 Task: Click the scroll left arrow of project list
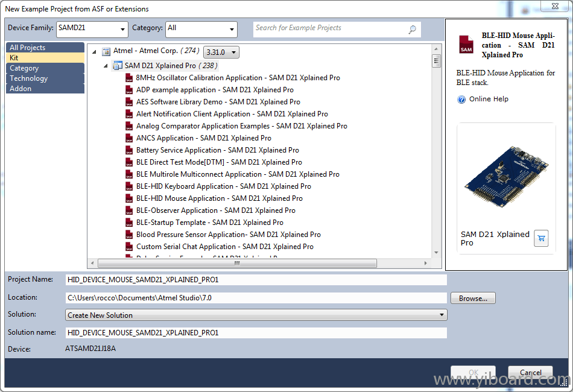(x=92, y=263)
